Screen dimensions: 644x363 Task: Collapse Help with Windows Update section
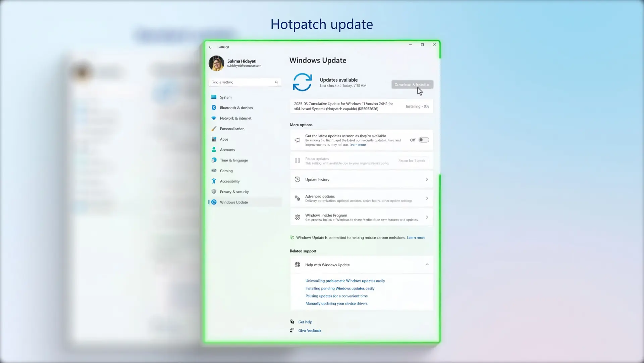point(427,265)
